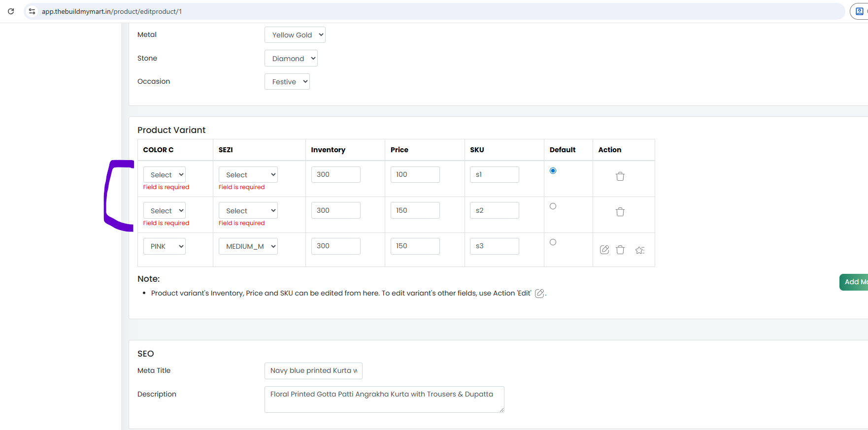Click the Add More button
The height and width of the screenshot is (430, 868).
(x=854, y=282)
